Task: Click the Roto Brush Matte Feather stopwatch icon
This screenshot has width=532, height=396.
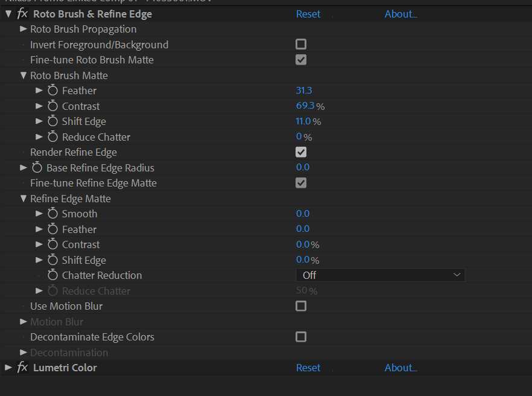Action: pos(52,91)
